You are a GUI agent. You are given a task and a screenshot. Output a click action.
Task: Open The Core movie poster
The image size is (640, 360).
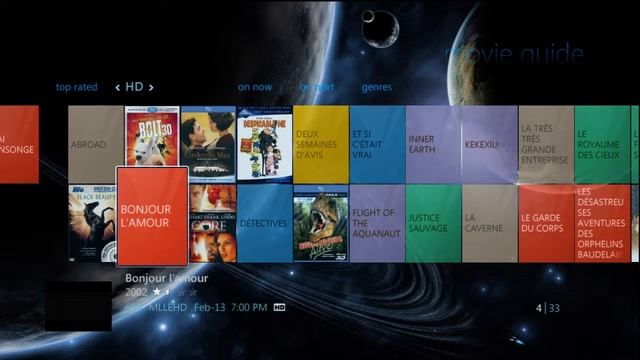click(x=213, y=223)
